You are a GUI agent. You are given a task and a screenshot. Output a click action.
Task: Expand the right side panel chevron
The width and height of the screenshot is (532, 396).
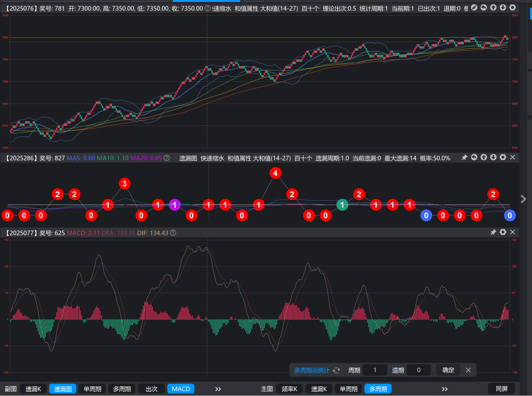523,199
